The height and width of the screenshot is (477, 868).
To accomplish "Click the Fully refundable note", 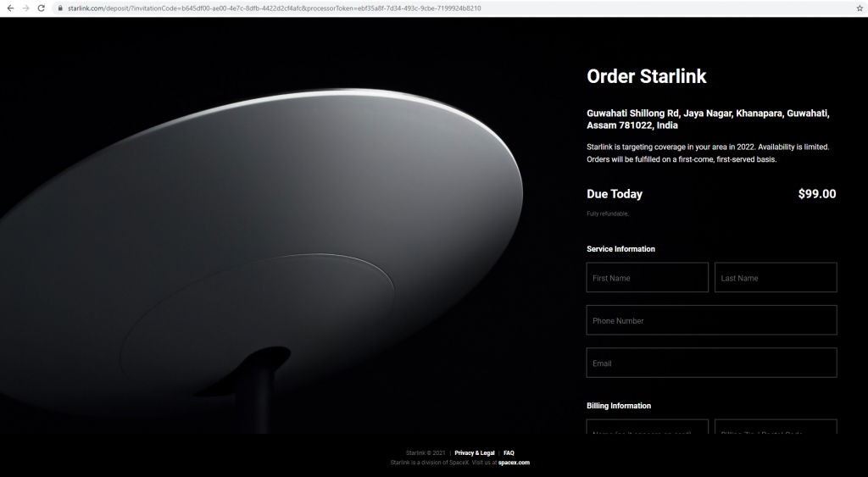I will tap(607, 214).
